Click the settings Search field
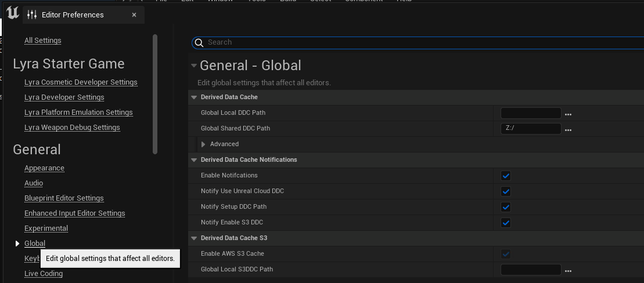Screen dimensions: 644x283 tap(418, 43)
